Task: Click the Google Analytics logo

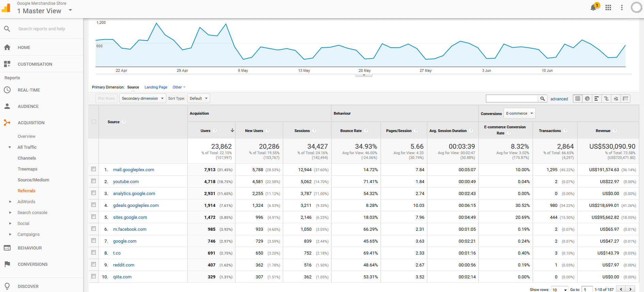Action: pyautogui.click(x=6, y=7)
